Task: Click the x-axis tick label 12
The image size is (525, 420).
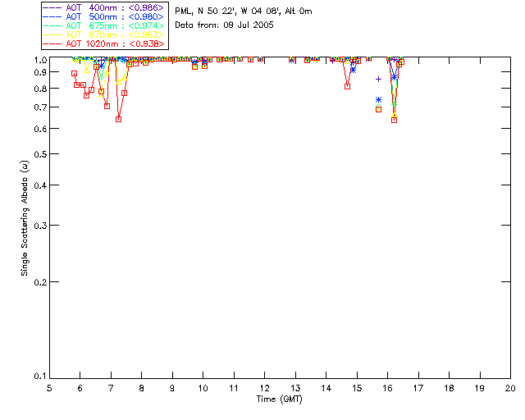Action: [x=264, y=388]
